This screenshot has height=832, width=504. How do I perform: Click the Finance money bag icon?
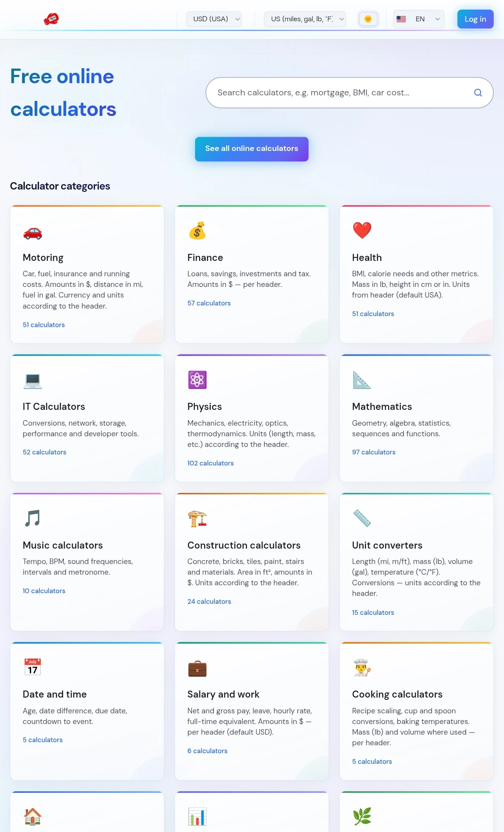pyautogui.click(x=197, y=231)
